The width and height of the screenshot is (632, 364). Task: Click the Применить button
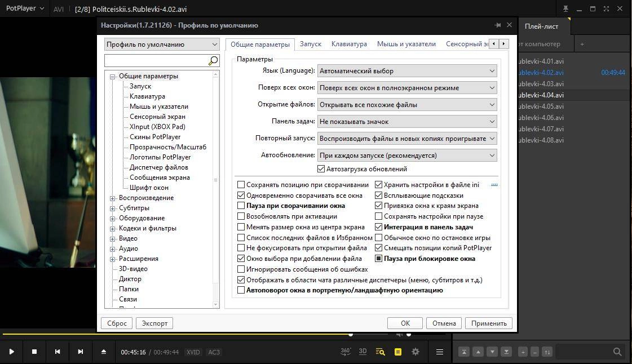pyautogui.click(x=489, y=323)
